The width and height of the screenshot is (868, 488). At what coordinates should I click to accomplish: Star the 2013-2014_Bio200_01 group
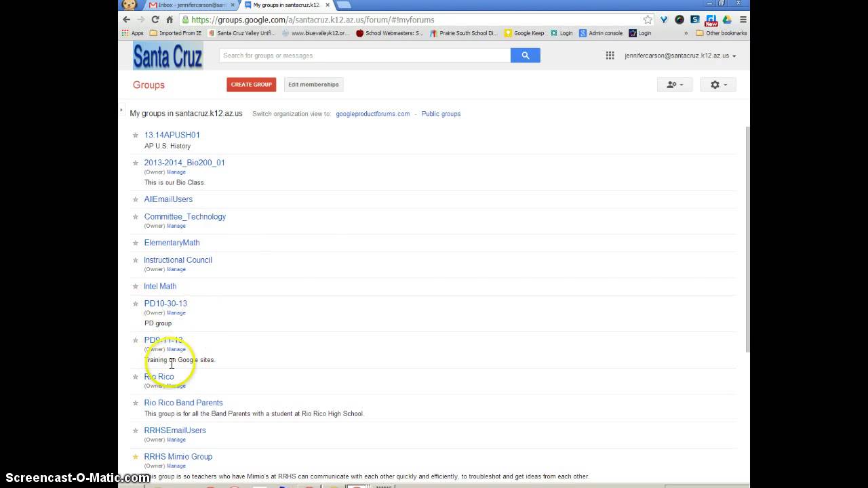point(135,163)
